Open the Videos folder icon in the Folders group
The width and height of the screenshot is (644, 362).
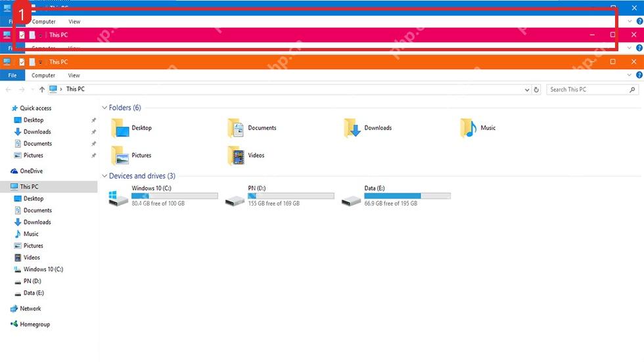pyautogui.click(x=236, y=156)
